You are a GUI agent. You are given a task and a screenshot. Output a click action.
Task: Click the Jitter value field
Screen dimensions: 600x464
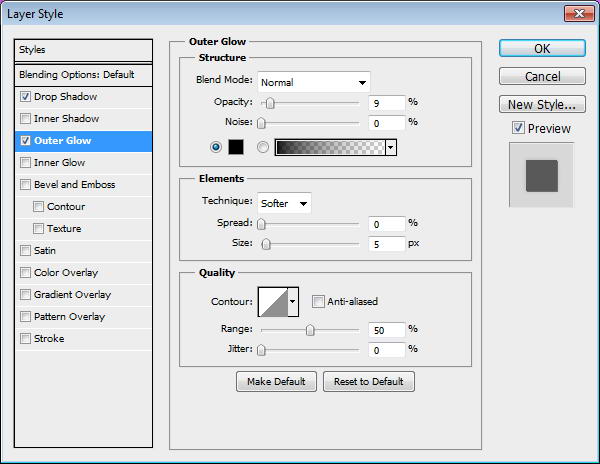point(386,350)
